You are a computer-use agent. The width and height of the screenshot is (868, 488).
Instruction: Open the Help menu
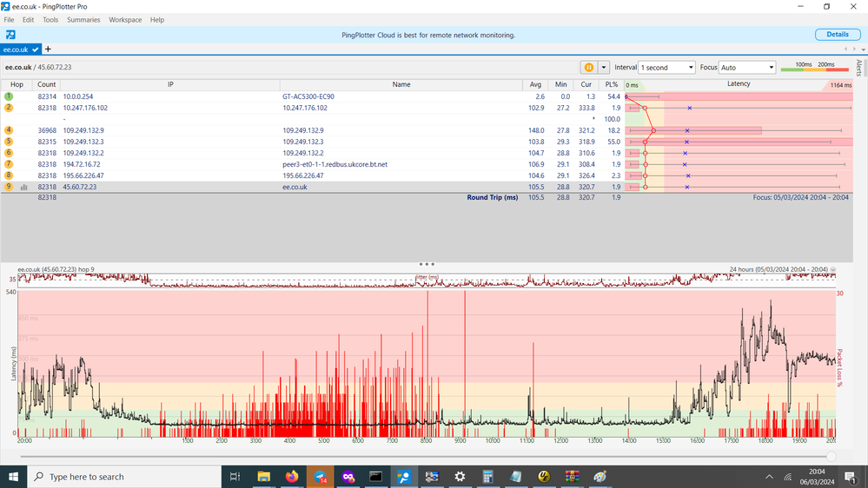point(157,20)
